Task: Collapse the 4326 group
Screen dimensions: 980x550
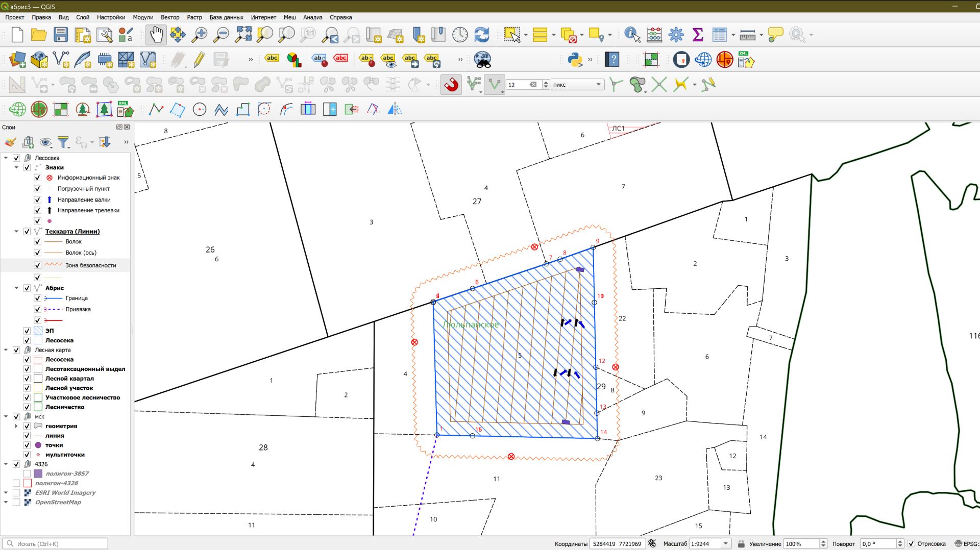Action: point(6,464)
